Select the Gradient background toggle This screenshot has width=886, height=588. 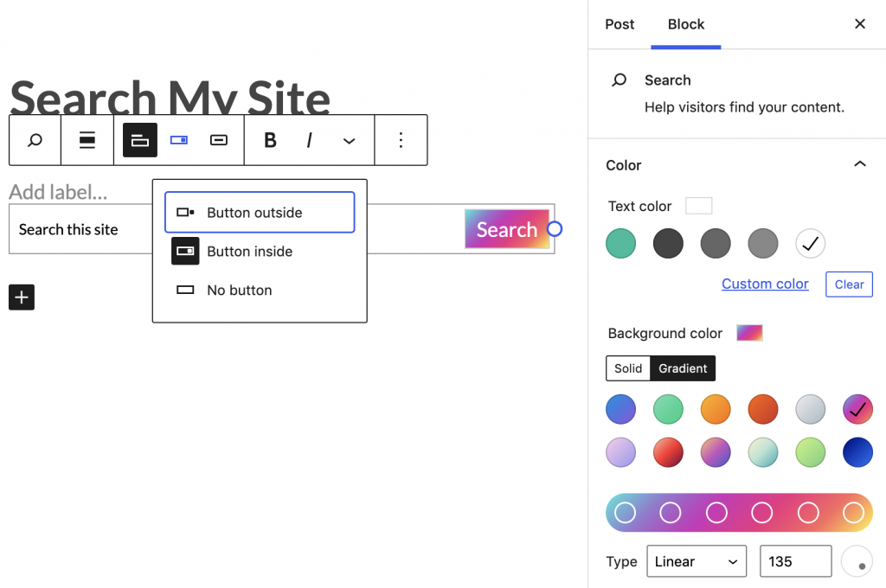pos(683,368)
